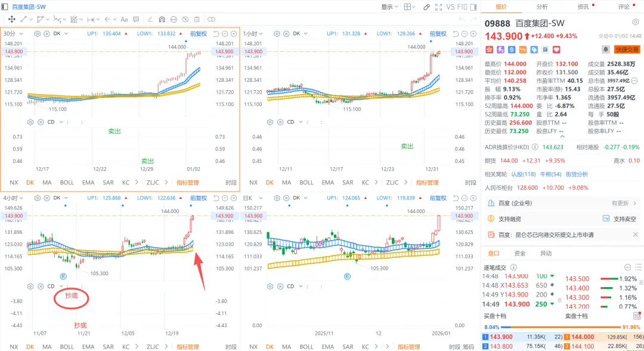Switch to the 资金 tab
Screen dimensions: 644x351
click(519, 253)
